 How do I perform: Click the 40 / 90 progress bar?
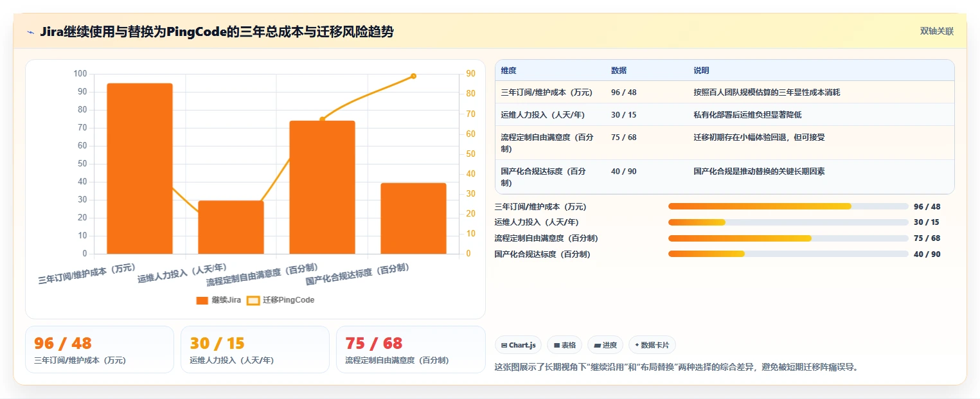(x=788, y=254)
